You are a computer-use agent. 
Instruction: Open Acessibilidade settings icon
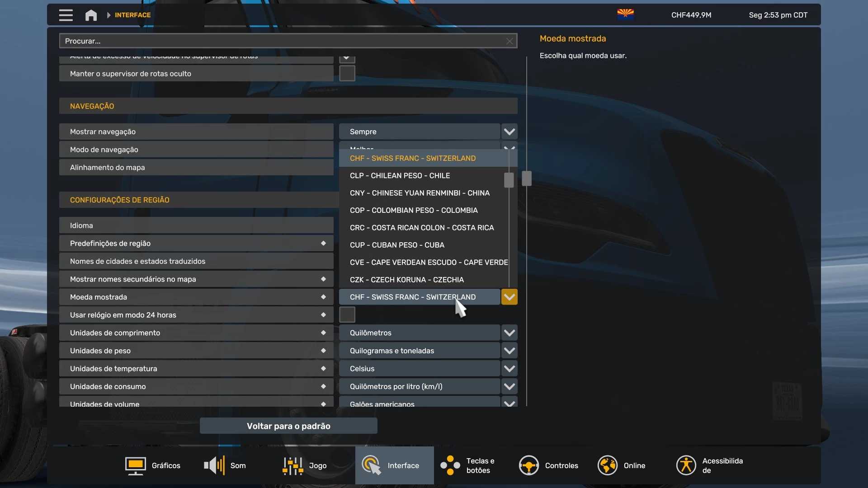coord(686,465)
